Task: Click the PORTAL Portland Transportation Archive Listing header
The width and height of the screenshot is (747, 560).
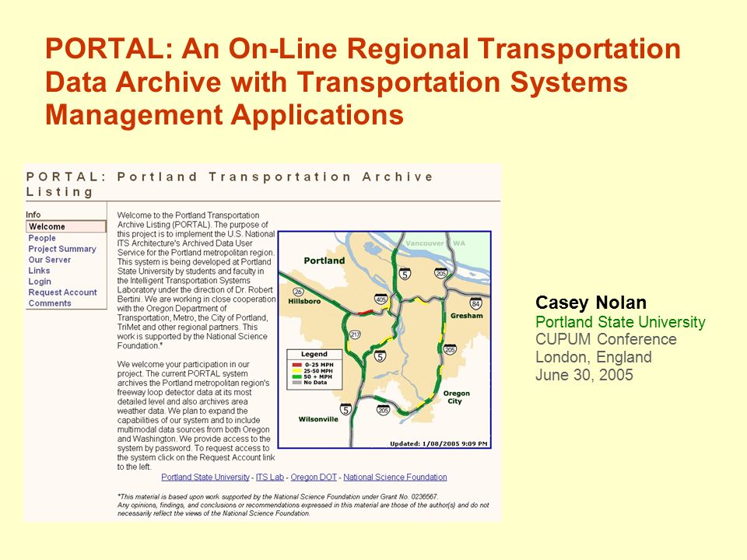Action: [230, 184]
